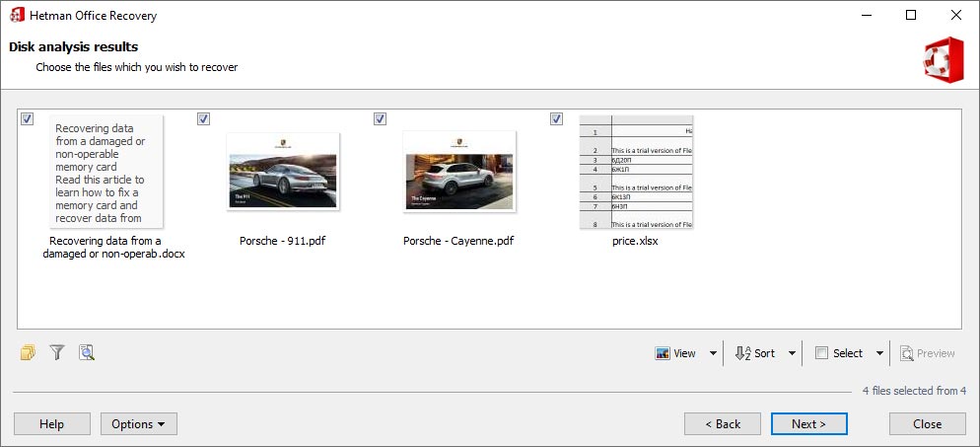
Task: Proceed with the Next > button
Action: 808,424
